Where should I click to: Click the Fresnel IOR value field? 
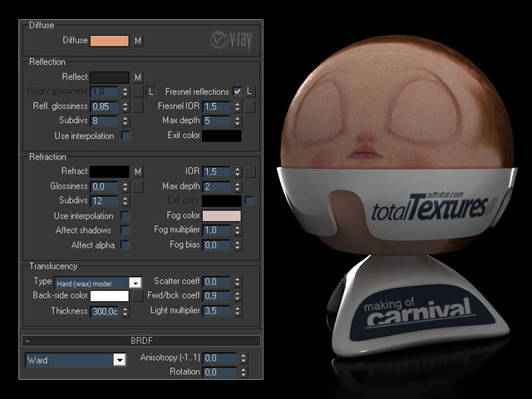(216, 106)
